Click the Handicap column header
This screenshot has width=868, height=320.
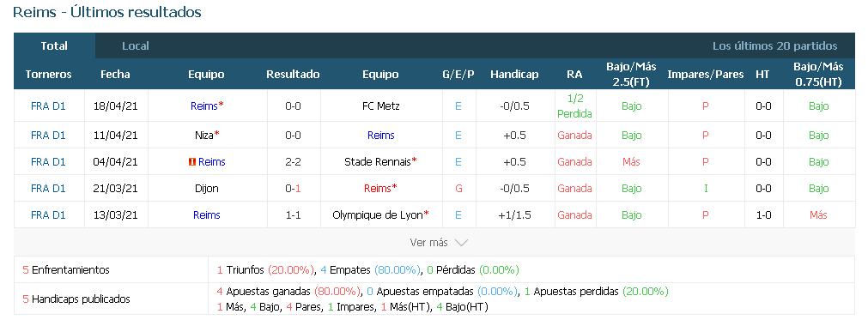pyautogui.click(x=514, y=74)
